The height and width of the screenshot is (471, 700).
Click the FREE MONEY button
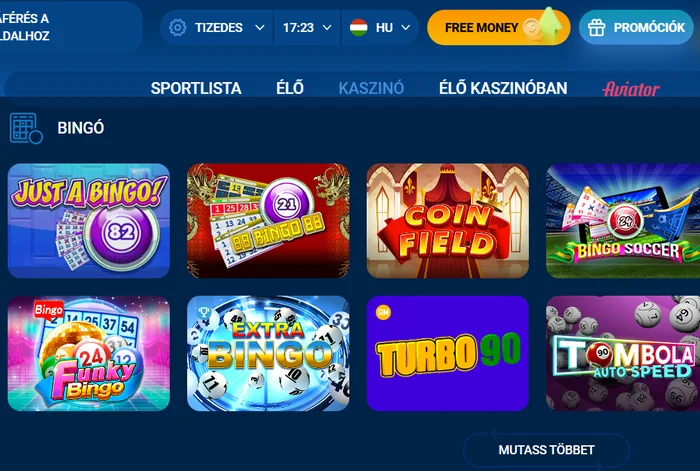point(499,28)
